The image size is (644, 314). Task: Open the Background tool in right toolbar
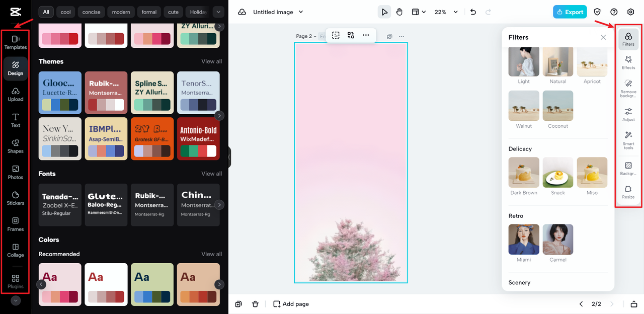[x=628, y=169]
